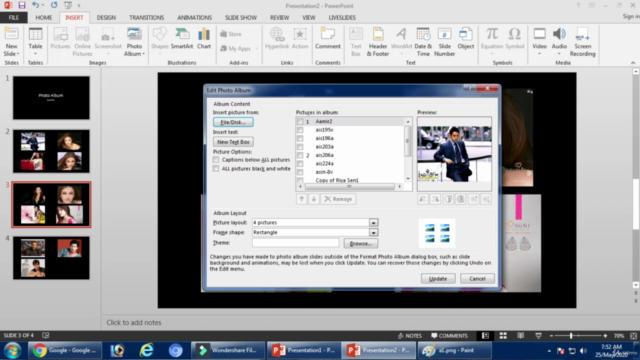Select slide 4 thumbnail
The height and width of the screenshot is (360, 640).
pos(51,258)
